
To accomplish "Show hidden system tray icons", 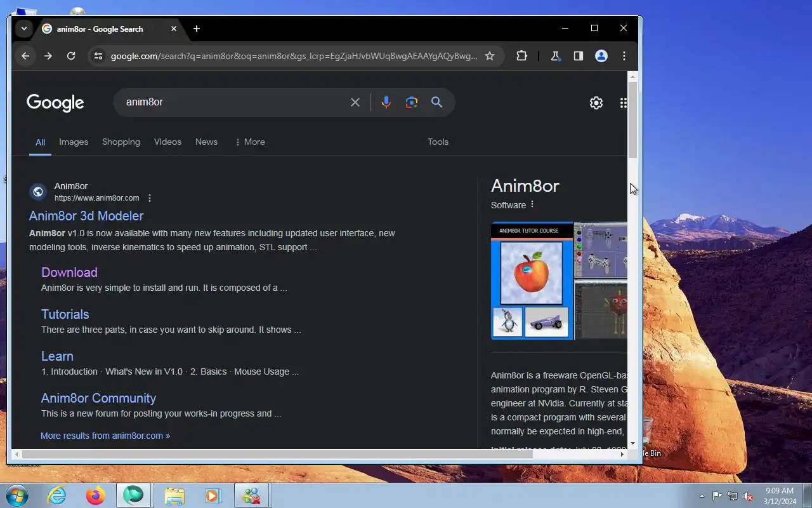I will (x=702, y=496).
